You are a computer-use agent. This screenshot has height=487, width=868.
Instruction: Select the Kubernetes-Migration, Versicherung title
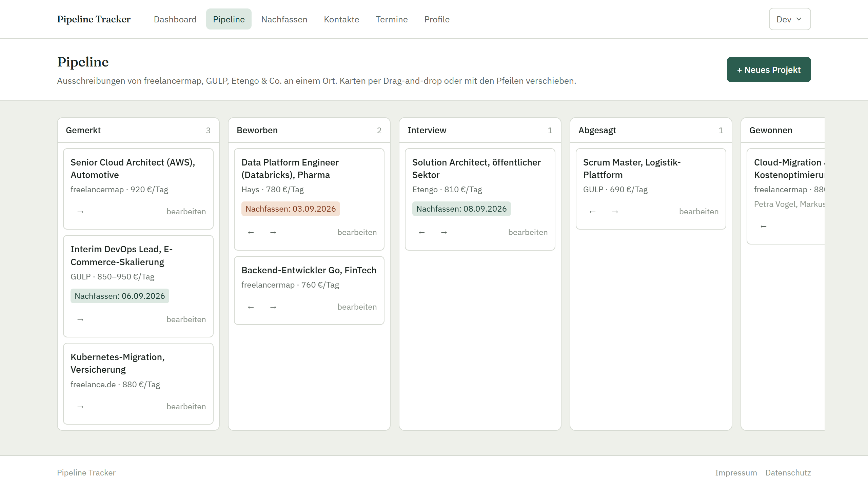tap(118, 363)
